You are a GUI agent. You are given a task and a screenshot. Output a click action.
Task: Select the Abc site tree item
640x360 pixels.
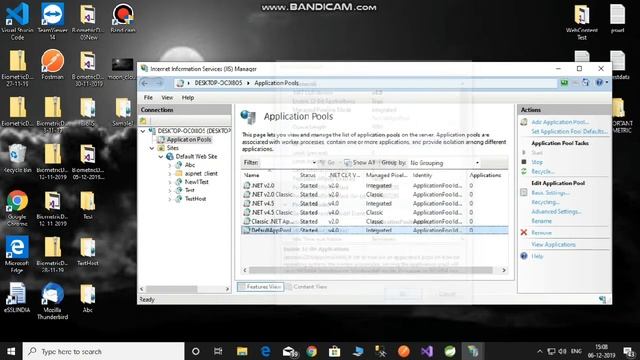tap(190, 165)
